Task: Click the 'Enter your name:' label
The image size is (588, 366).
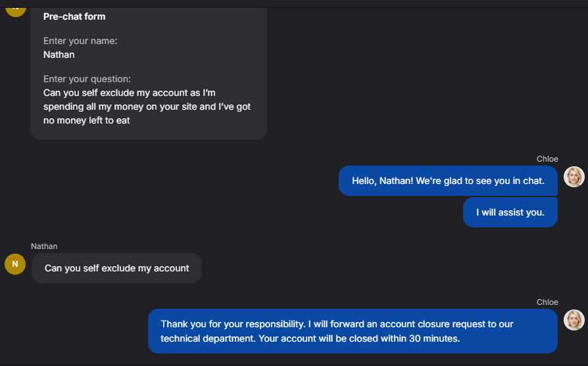Action: (80, 41)
